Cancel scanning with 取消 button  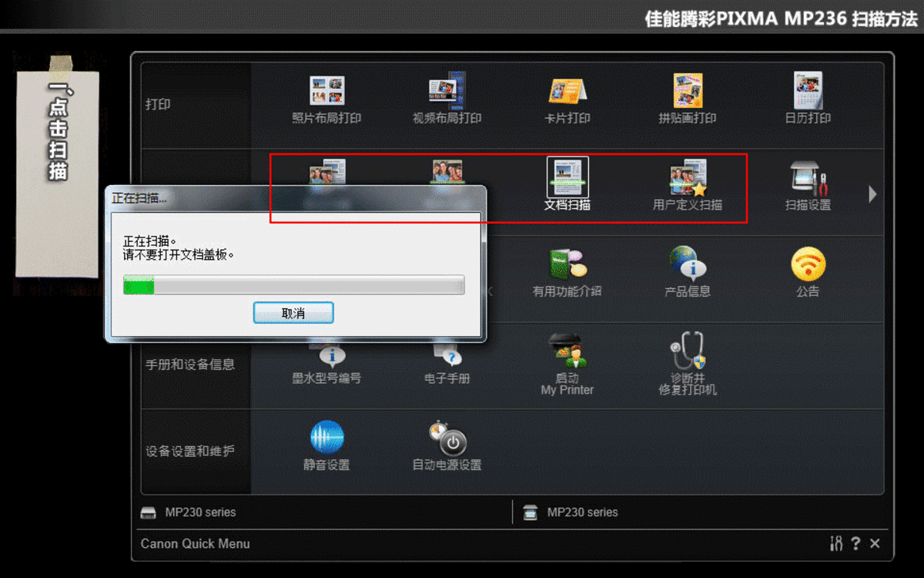coord(293,313)
